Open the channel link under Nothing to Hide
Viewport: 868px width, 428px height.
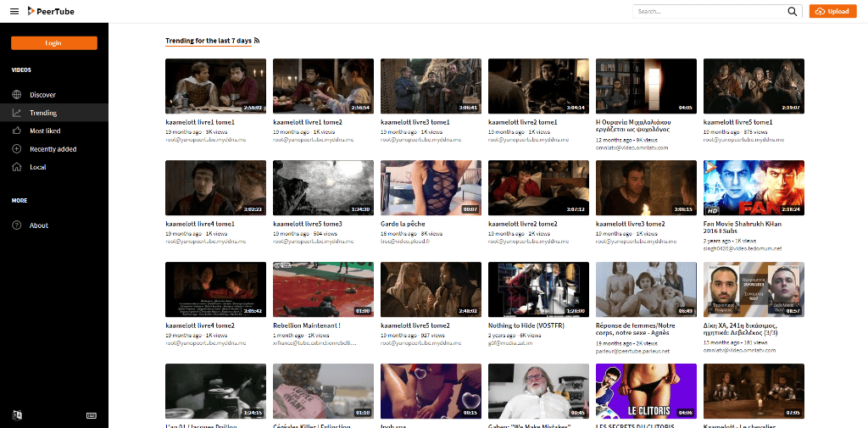click(509, 343)
